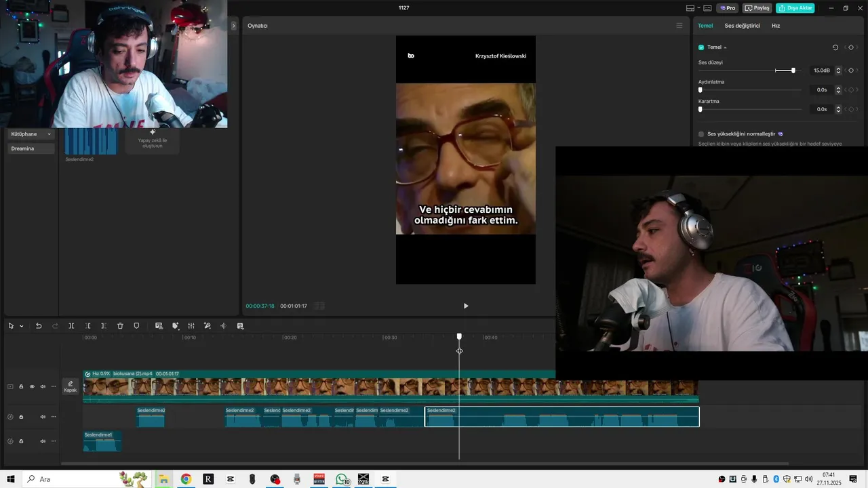868x488 pixels.
Task: Add a keyframe for the Temel section
Action: click(851, 47)
